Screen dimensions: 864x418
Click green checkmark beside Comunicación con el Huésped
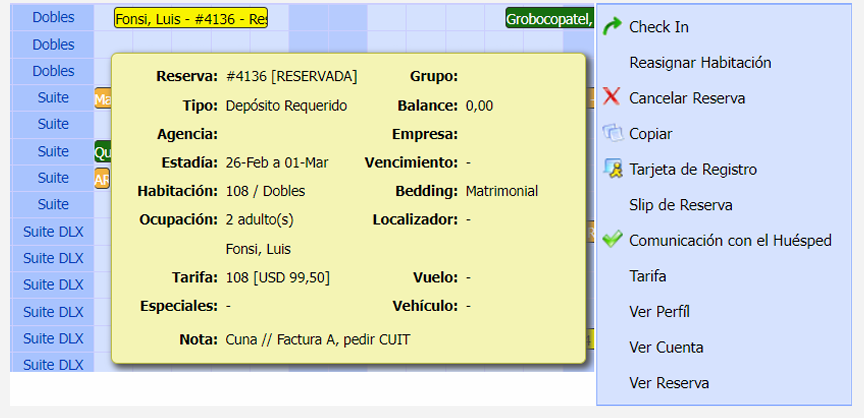(612, 240)
